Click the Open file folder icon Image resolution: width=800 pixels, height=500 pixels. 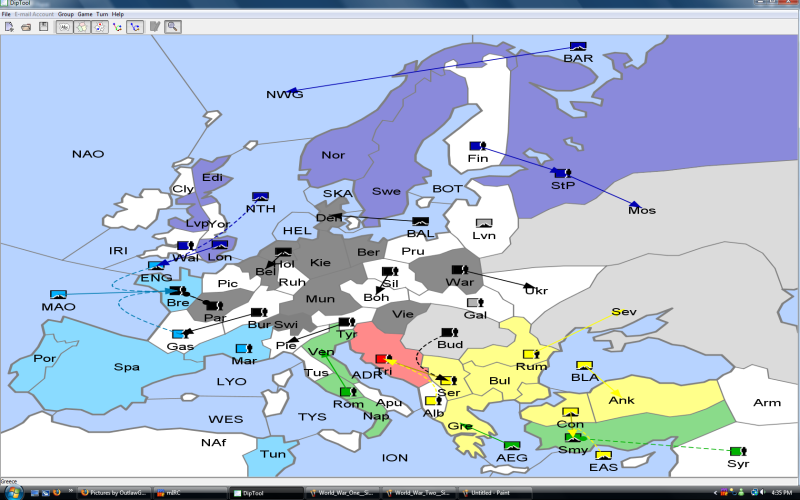[26, 26]
